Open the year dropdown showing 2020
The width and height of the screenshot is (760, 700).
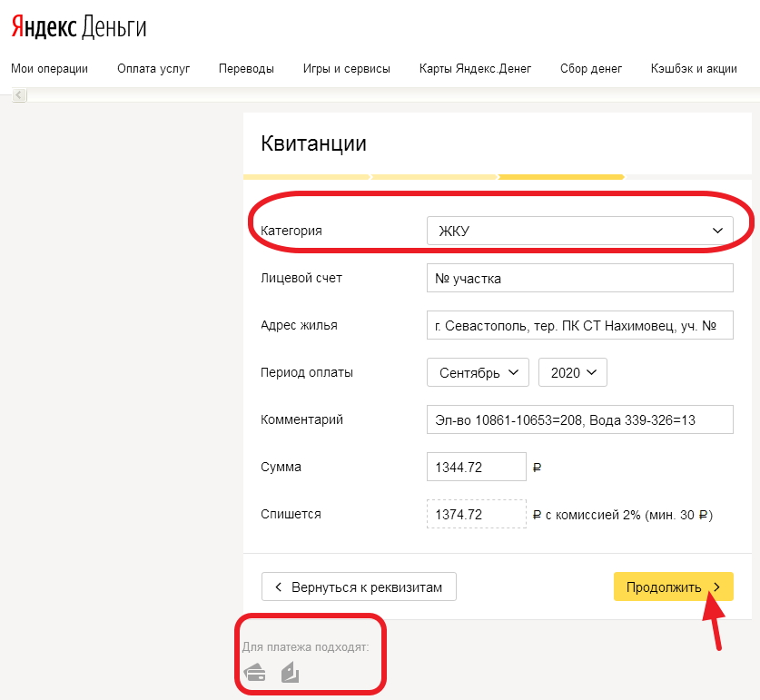click(572, 372)
